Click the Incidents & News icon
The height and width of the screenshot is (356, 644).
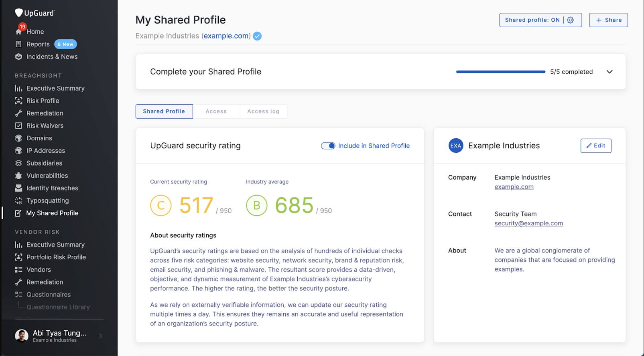18,57
